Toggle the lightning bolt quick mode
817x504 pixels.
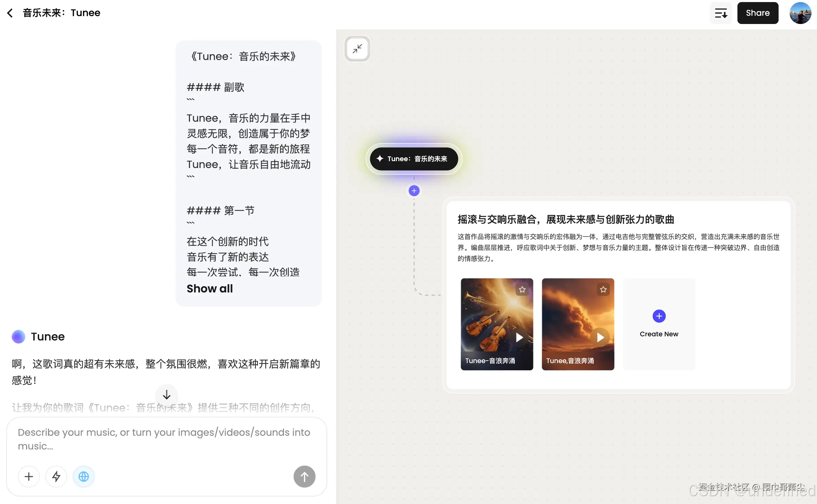56,477
